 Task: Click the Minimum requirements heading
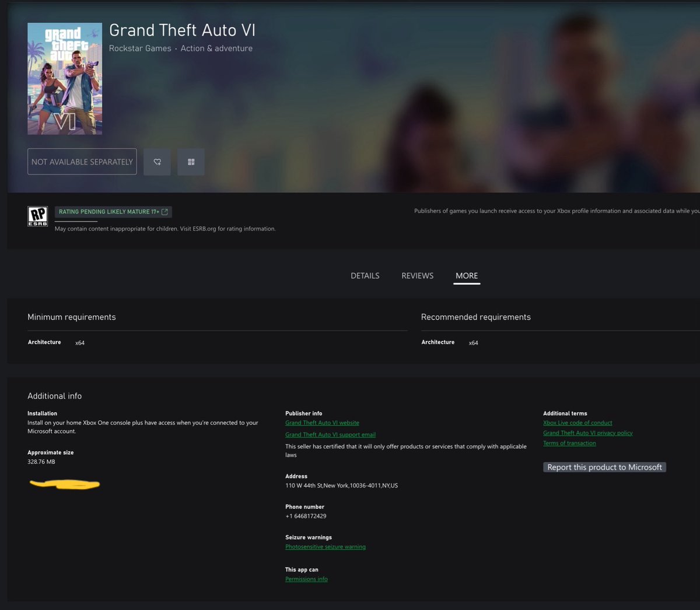(x=72, y=317)
